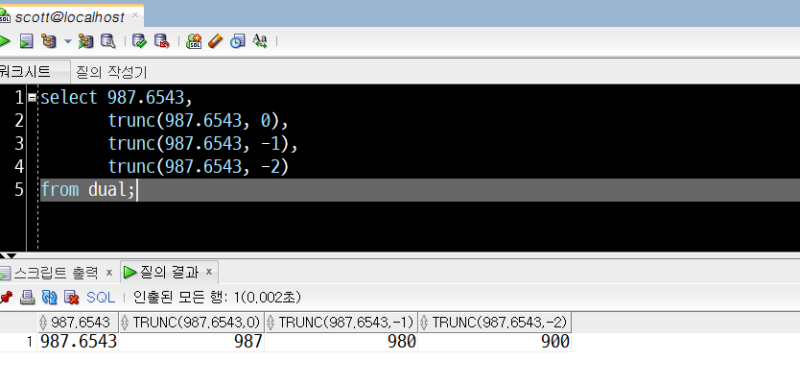Click the splitter collapse arrows above results panel
Viewport: 800px width, 385px height.
click(x=9, y=255)
